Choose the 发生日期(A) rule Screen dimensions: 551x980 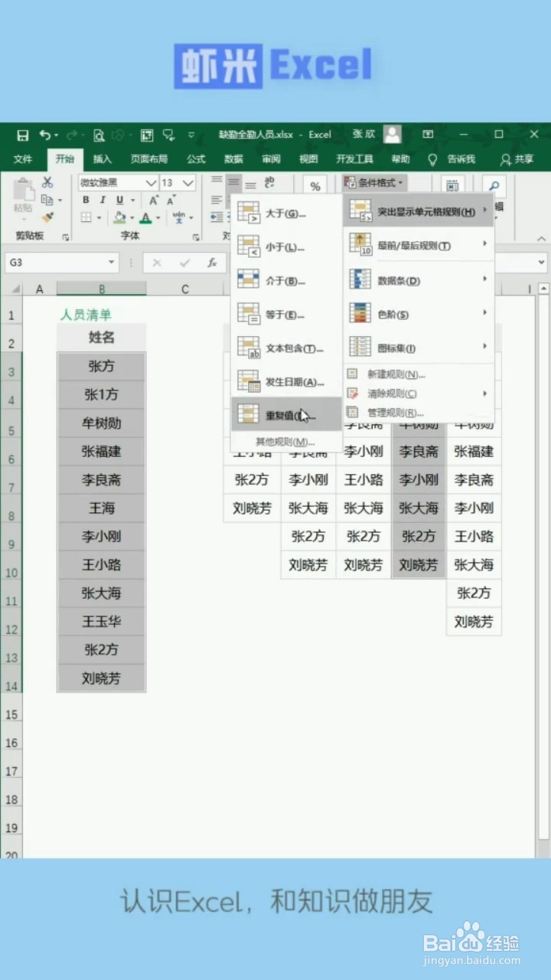point(287,381)
